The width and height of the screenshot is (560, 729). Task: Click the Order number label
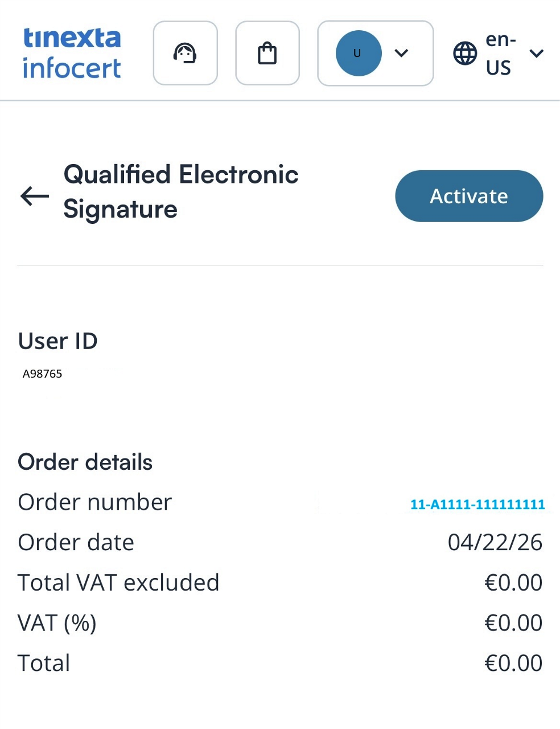coord(94,502)
